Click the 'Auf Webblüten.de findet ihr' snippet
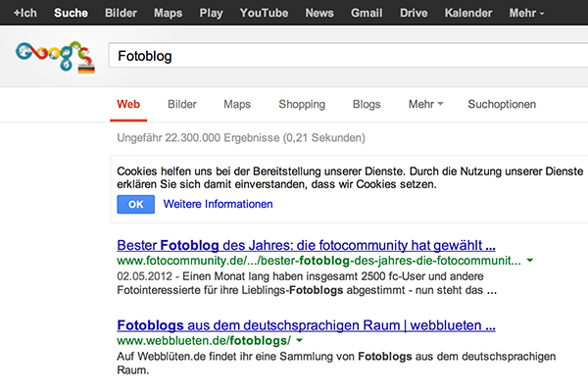This screenshot has width=588, height=392. [x=336, y=364]
